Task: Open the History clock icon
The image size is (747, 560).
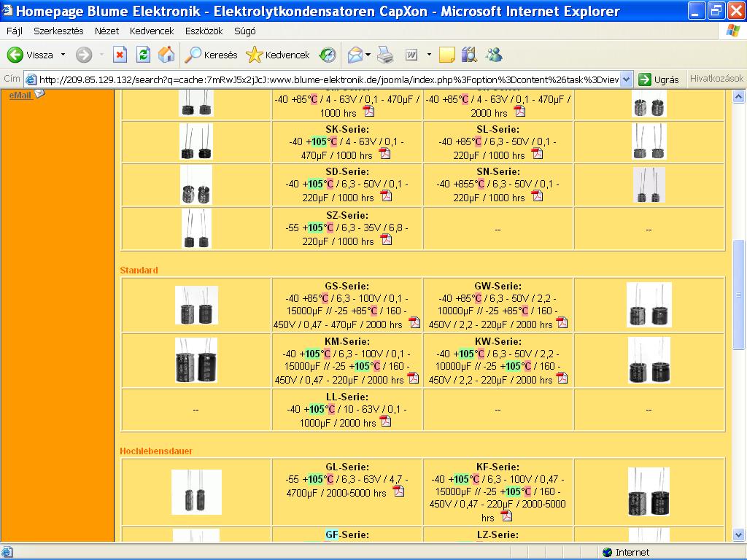Action: pos(328,55)
